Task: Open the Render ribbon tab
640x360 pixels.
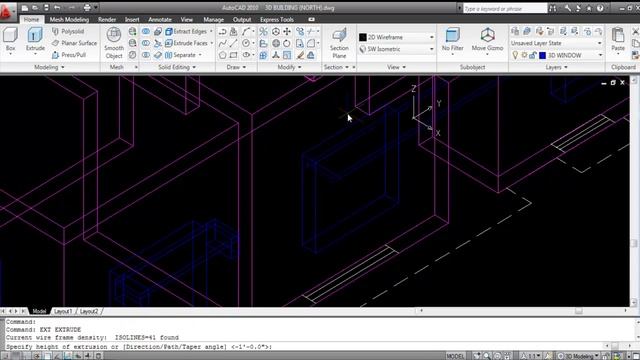Action: tap(107, 19)
